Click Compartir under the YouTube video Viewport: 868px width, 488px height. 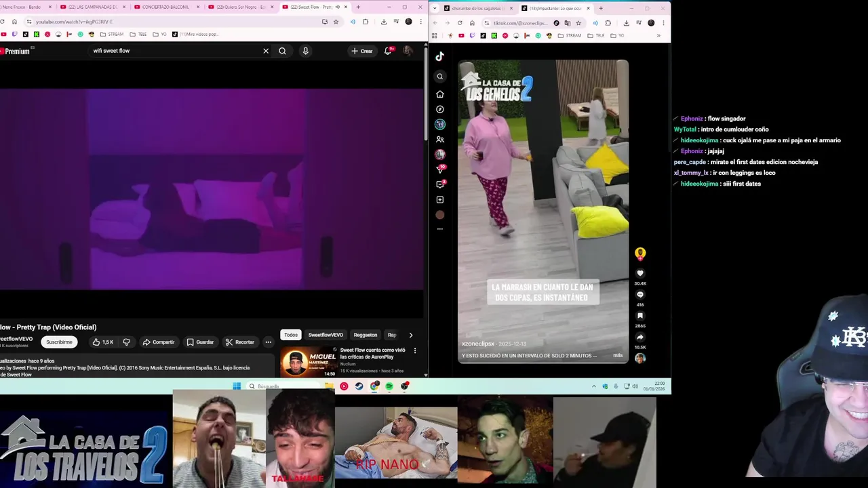coord(158,342)
